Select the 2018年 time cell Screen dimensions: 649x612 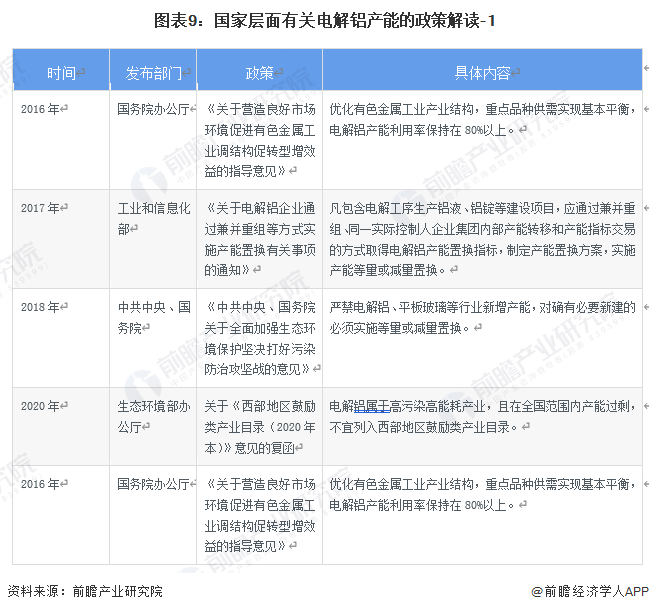41,307
